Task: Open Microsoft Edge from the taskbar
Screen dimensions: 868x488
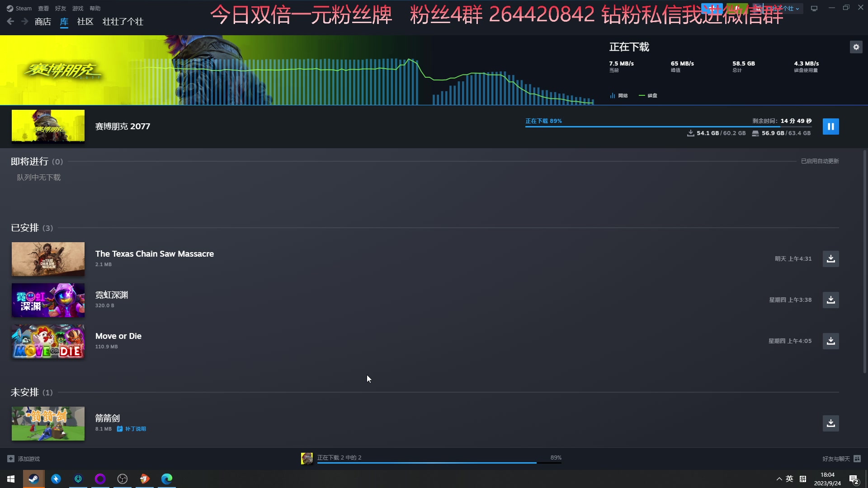Action: [x=167, y=479]
